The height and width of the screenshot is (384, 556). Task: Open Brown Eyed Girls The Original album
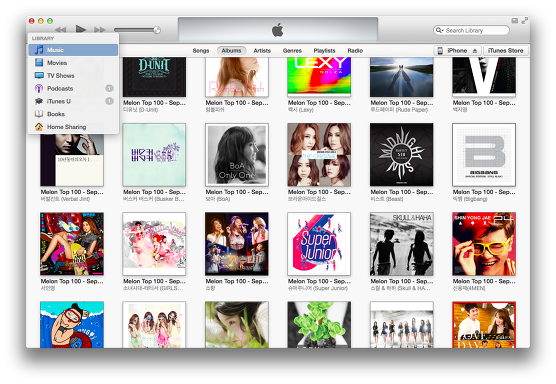319,155
